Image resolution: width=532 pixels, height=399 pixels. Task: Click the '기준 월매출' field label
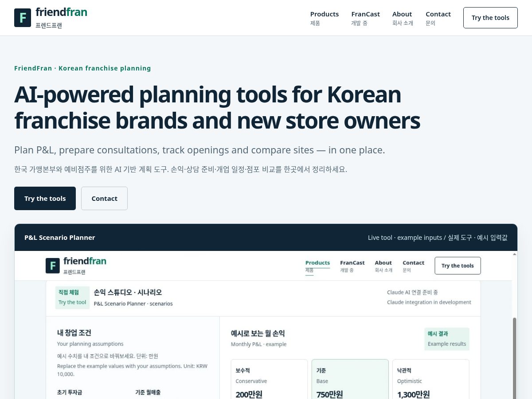(148, 392)
